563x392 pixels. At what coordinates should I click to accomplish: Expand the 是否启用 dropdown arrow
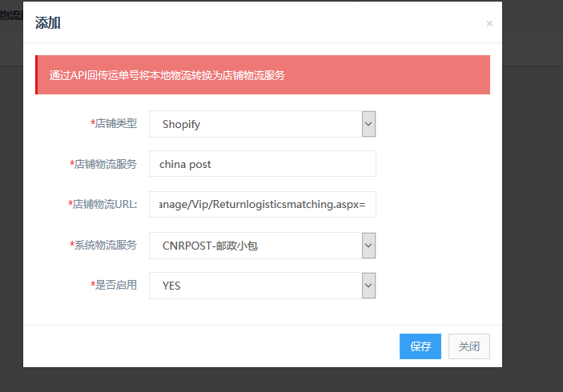(x=368, y=286)
